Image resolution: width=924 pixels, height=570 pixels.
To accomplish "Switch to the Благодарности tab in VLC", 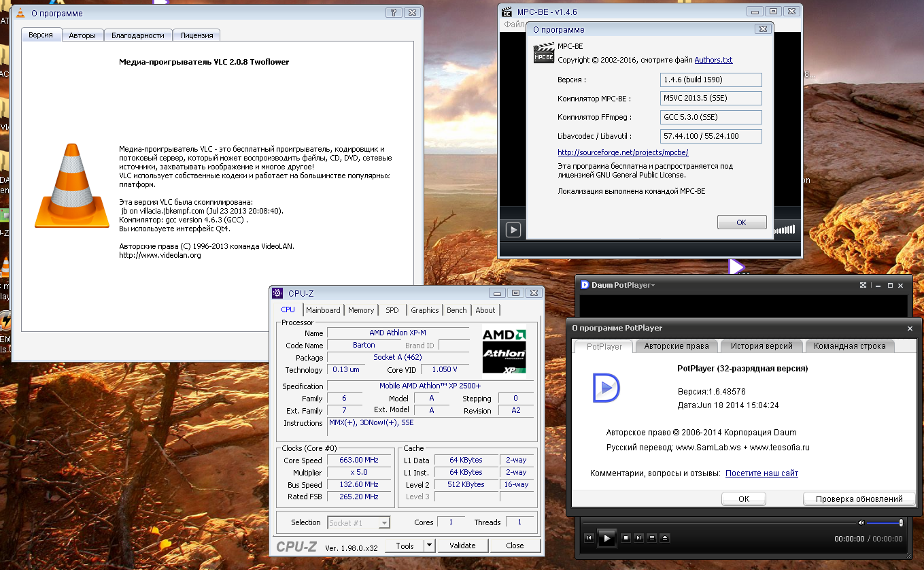I will coord(138,35).
